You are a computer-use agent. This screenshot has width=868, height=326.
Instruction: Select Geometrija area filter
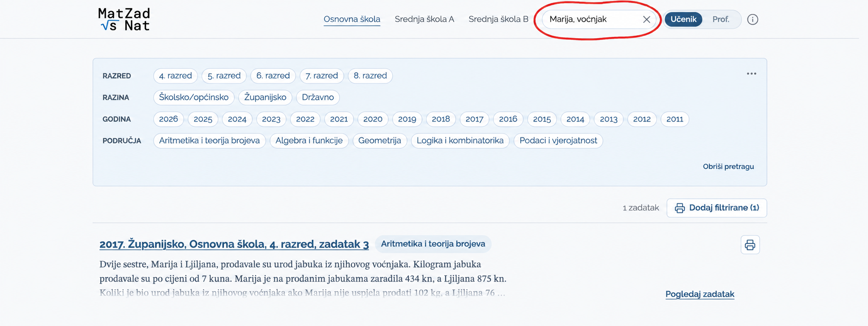click(x=379, y=141)
